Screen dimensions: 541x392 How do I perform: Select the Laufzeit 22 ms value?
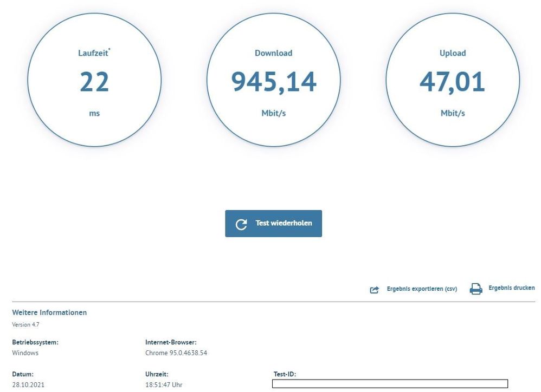click(x=94, y=82)
